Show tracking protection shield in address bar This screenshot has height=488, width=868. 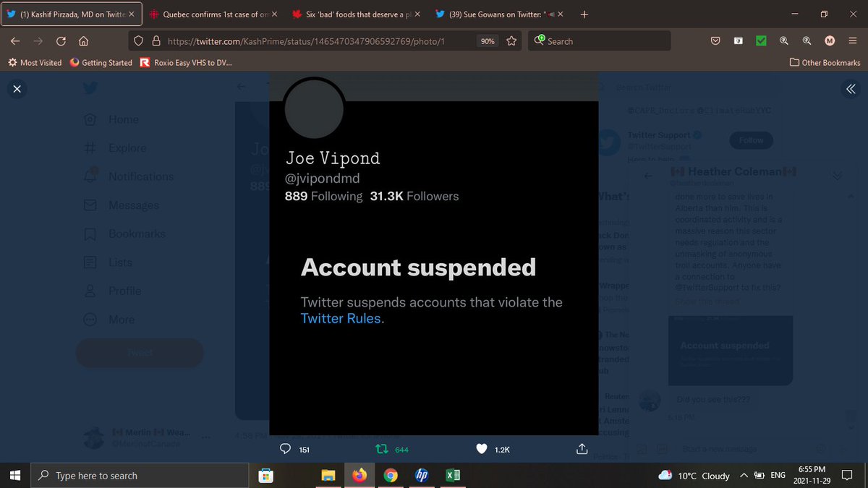(138, 41)
